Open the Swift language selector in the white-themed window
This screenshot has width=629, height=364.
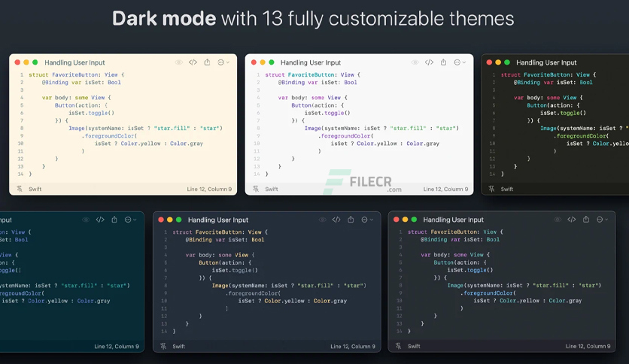point(271,189)
